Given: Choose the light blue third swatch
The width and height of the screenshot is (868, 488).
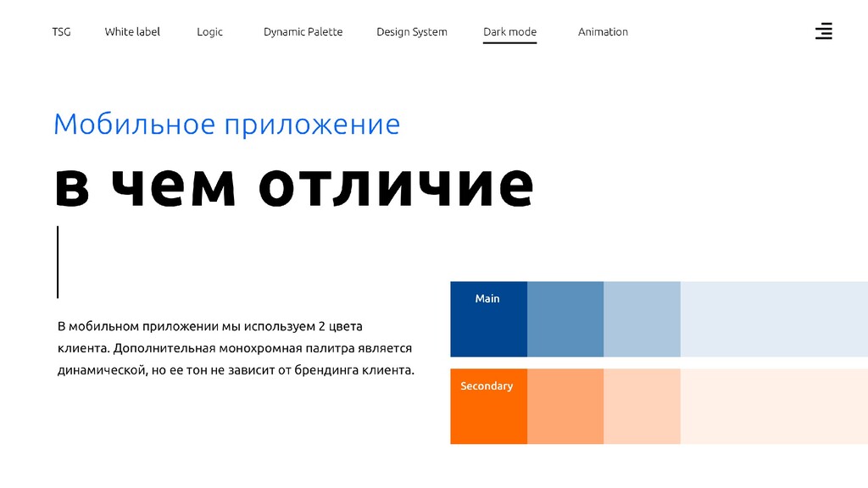Looking at the screenshot, I should tap(643, 319).
